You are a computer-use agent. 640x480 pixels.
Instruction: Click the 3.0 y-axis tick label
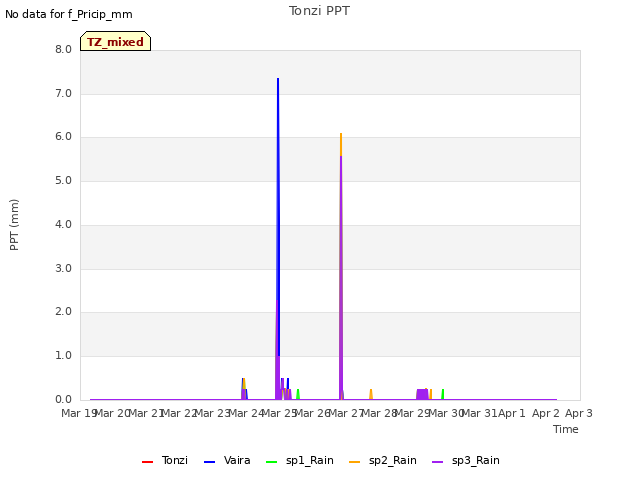(63, 268)
